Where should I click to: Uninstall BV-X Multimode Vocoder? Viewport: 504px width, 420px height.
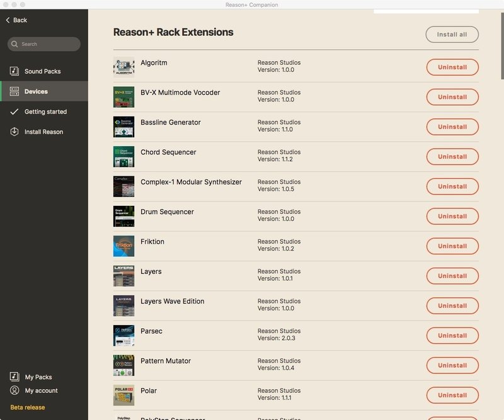tap(452, 97)
